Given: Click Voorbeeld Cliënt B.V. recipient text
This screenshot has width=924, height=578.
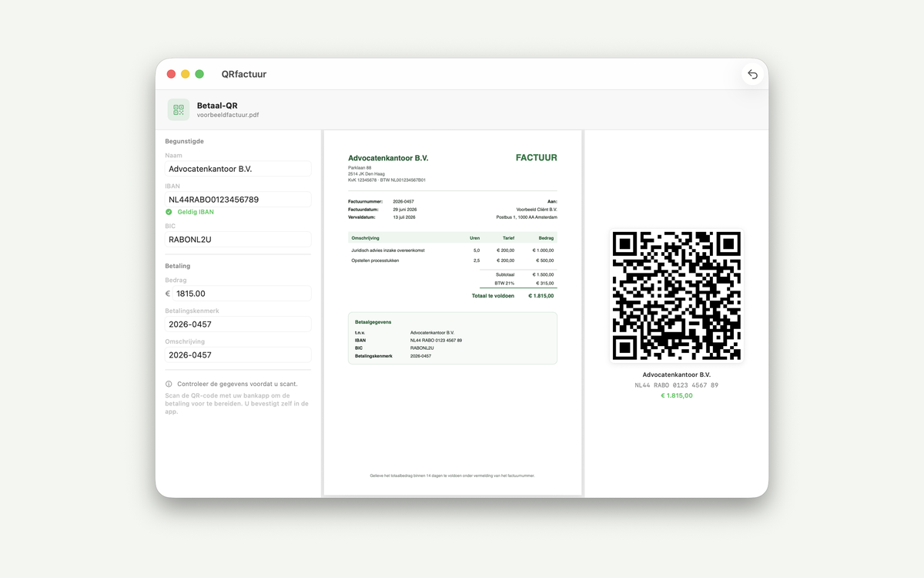Looking at the screenshot, I should click(x=537, y=210).
